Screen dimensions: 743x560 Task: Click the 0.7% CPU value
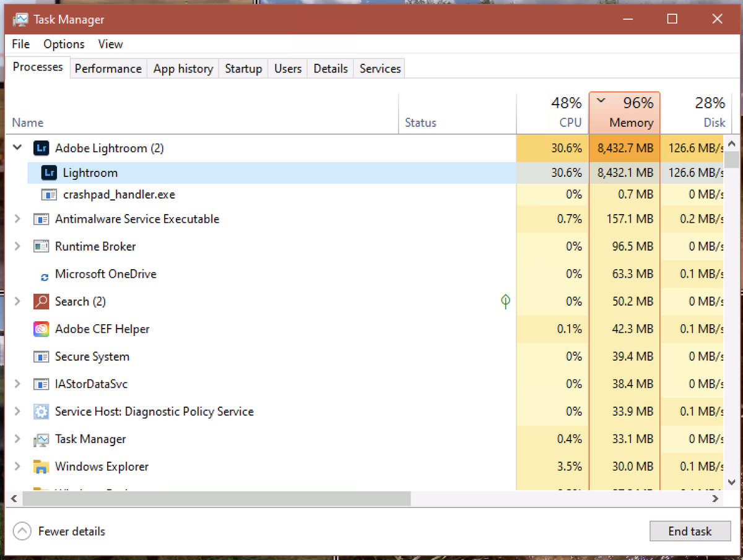pyautogui.click(x=570, y=219)
